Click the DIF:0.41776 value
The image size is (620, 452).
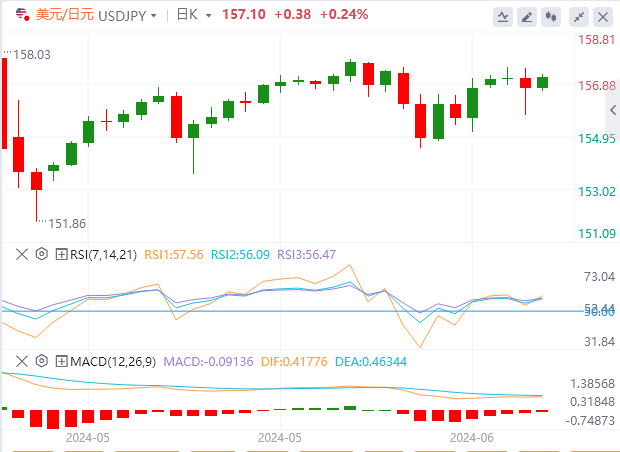[x=294, y=362]
